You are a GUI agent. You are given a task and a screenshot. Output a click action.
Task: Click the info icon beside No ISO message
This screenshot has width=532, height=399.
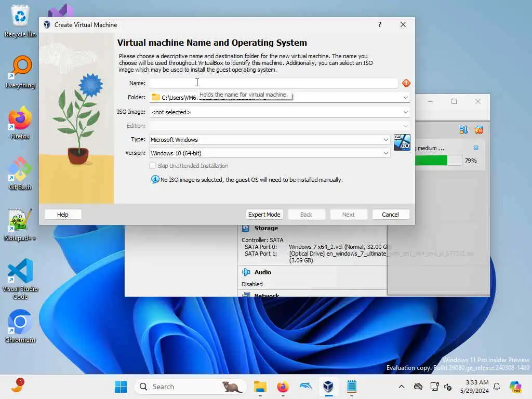(x=155, y=179)
